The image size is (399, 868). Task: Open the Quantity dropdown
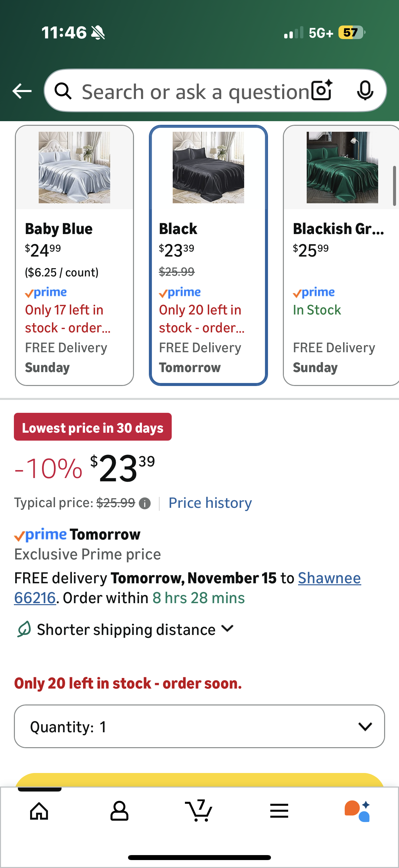pos(199,726)
